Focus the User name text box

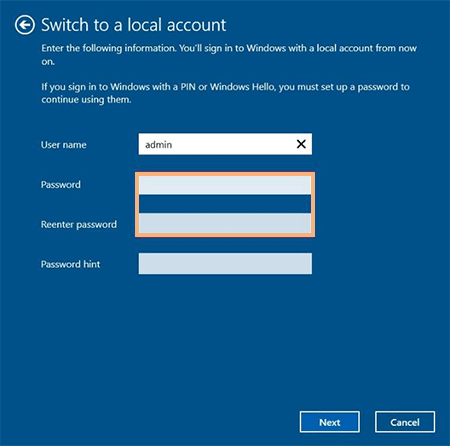pos(225,144)
